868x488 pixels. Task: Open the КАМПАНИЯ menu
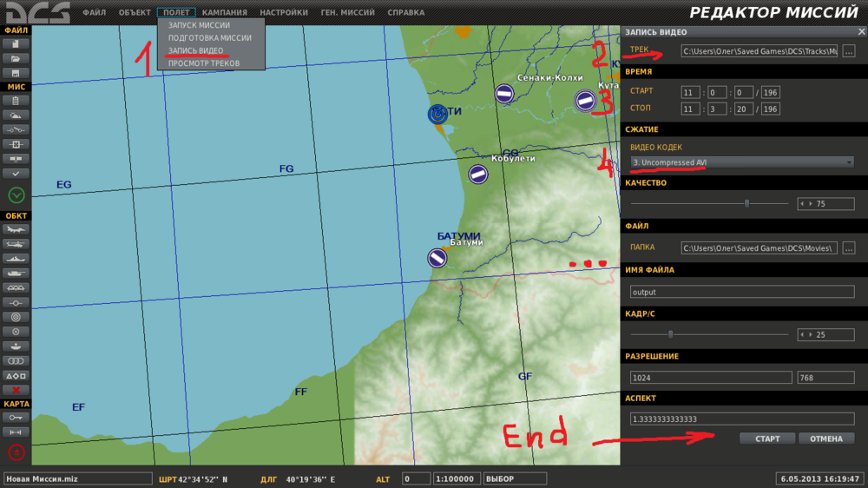pyautogui.click(x=224, y=12)
